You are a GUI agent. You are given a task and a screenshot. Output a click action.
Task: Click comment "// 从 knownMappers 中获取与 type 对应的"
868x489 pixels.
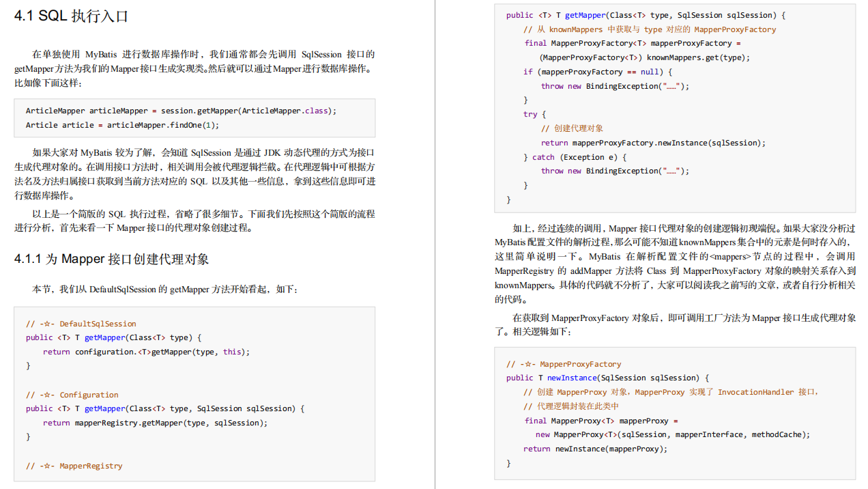coord(650,29)
